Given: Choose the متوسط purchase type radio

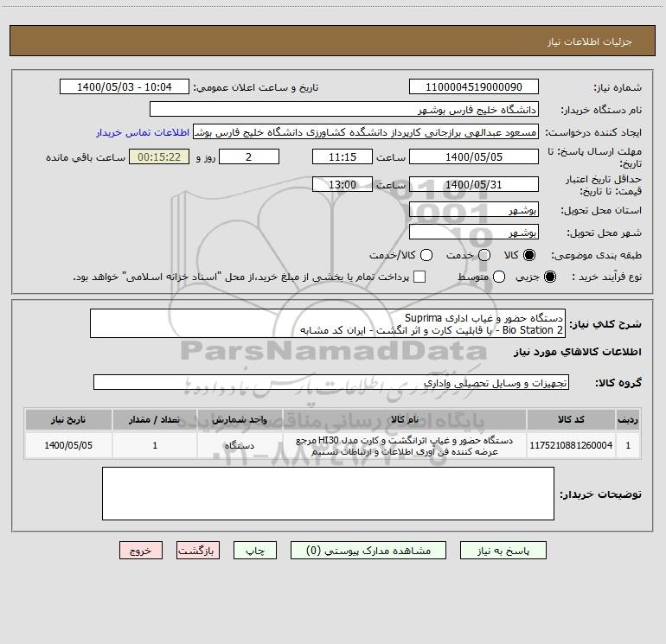Looking at the screenshot, I should pyautogui.click(x=499, y=277).
